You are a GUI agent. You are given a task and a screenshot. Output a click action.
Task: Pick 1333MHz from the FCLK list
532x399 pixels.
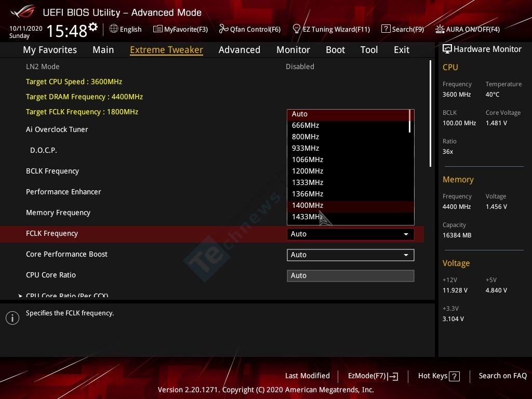349,182
